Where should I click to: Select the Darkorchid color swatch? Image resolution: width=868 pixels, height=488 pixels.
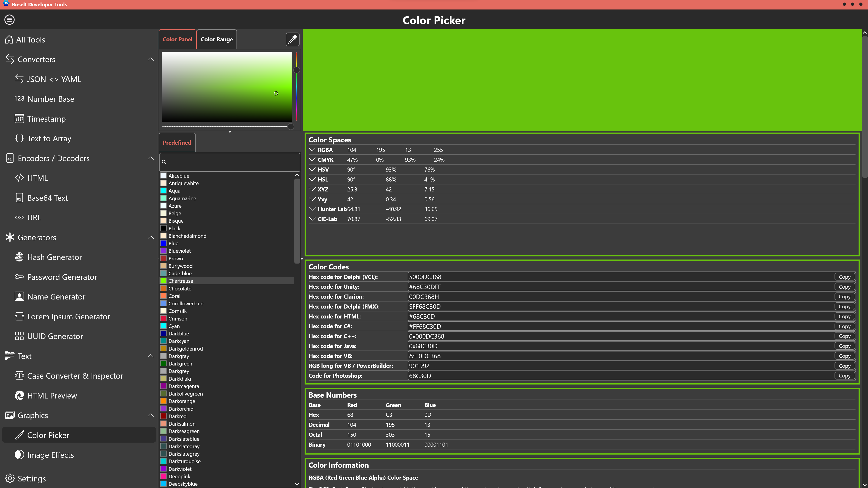click(x=181, y=408)
